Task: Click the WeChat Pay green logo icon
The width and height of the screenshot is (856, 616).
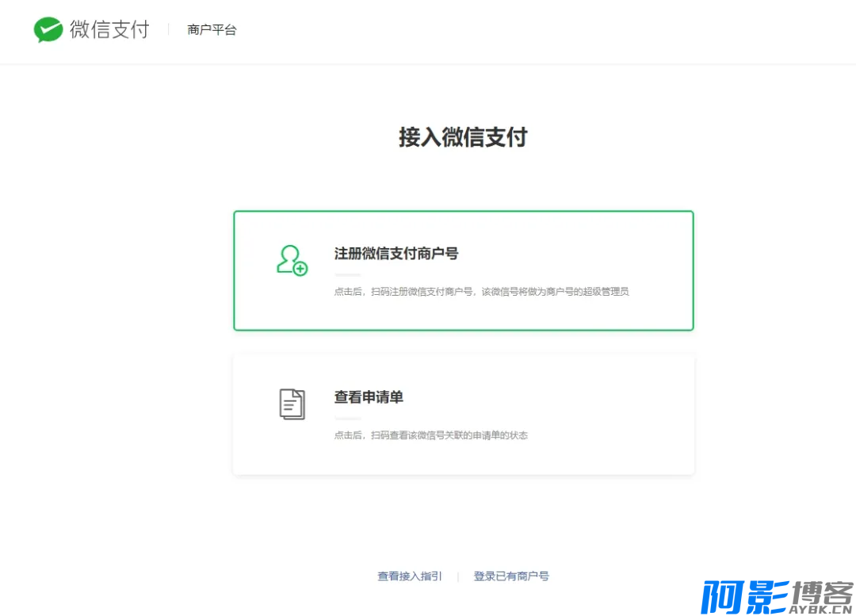Action: point(48,29)
